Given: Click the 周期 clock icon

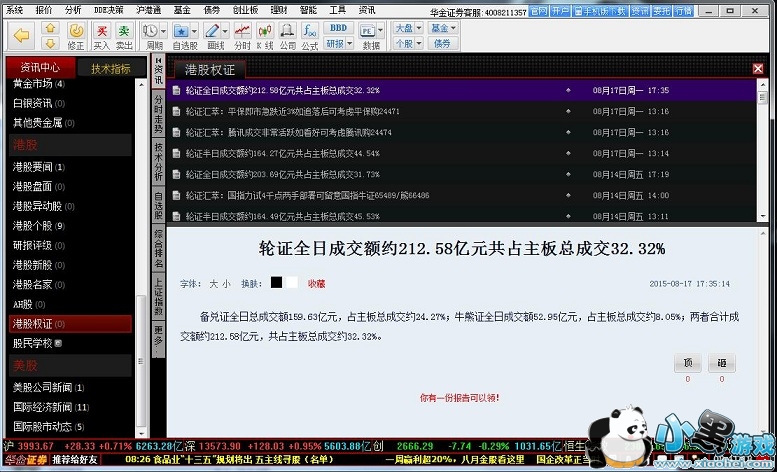Looking at the screenshot, I should [x=150, y=31].
